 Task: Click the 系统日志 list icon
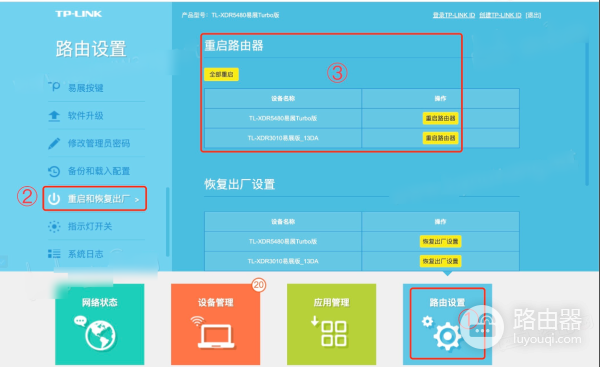coord(54,254)
